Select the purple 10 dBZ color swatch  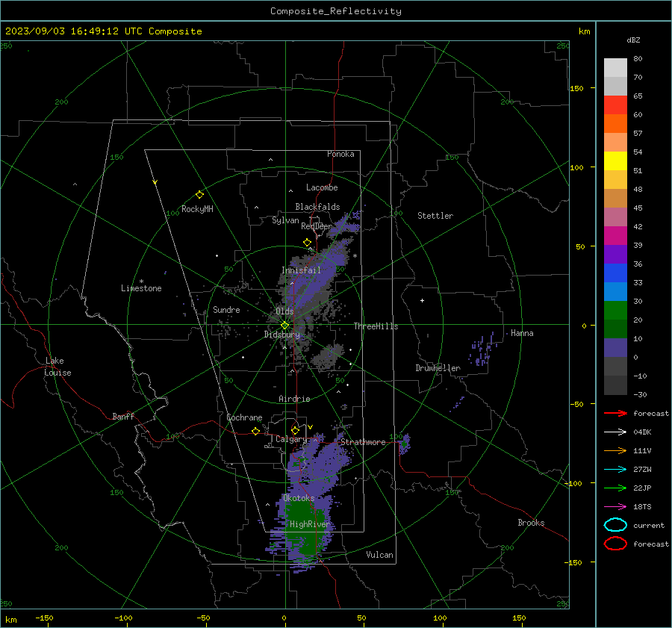pos(615,347)
